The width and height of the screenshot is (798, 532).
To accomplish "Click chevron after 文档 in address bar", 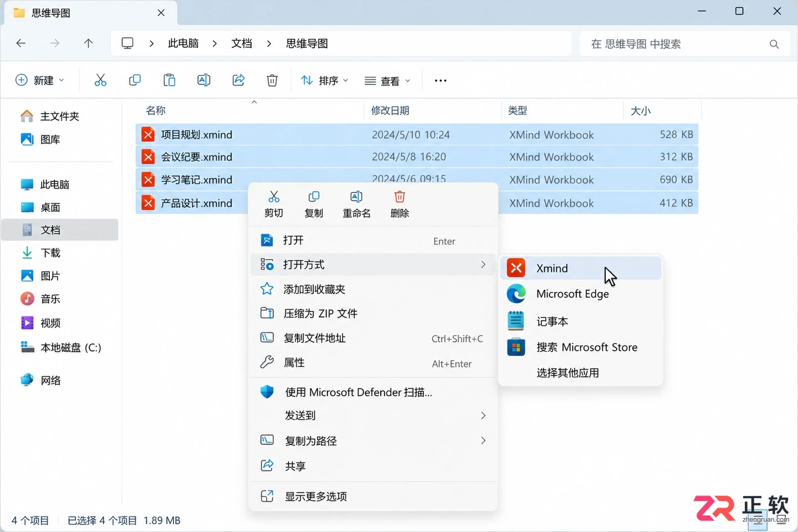I will click(x=269, y=43).
